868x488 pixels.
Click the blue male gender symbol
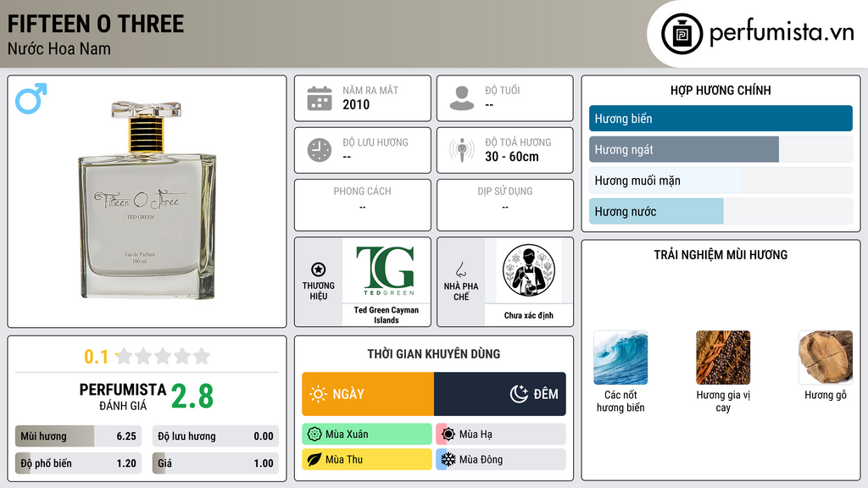click(31, 98)
